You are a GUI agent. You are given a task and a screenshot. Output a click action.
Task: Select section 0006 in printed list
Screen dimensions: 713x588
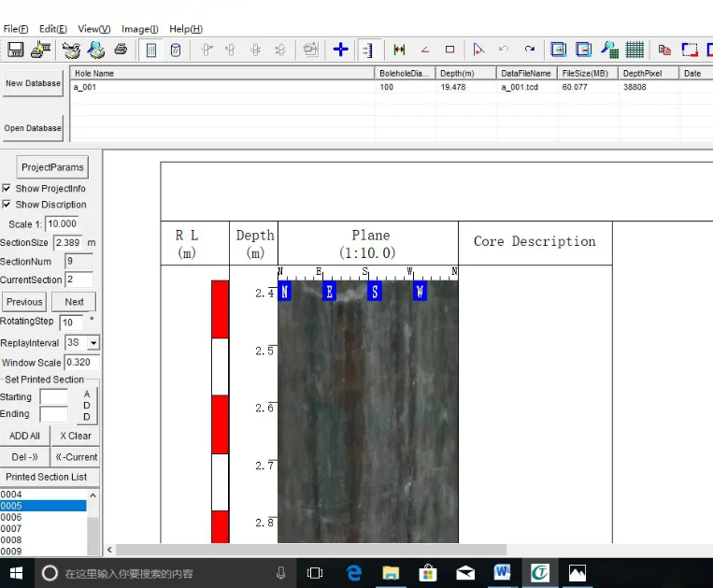pyautogui.click(x=11, y=517)
